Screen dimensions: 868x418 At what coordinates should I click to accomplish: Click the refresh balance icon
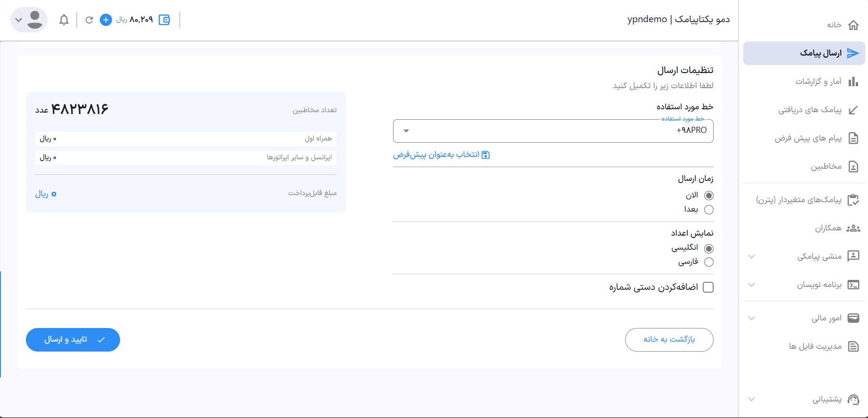89,20
